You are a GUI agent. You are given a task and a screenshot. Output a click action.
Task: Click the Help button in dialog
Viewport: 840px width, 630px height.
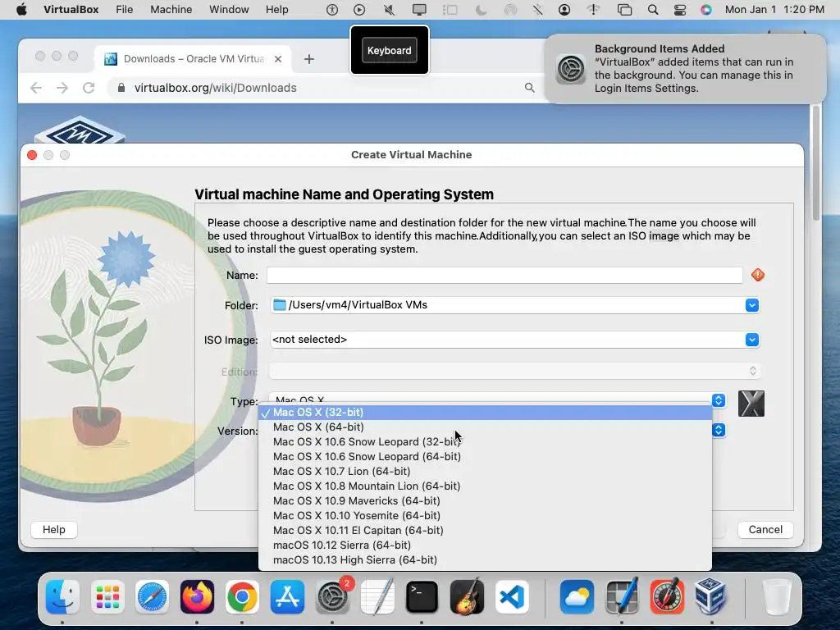(54, 530)
